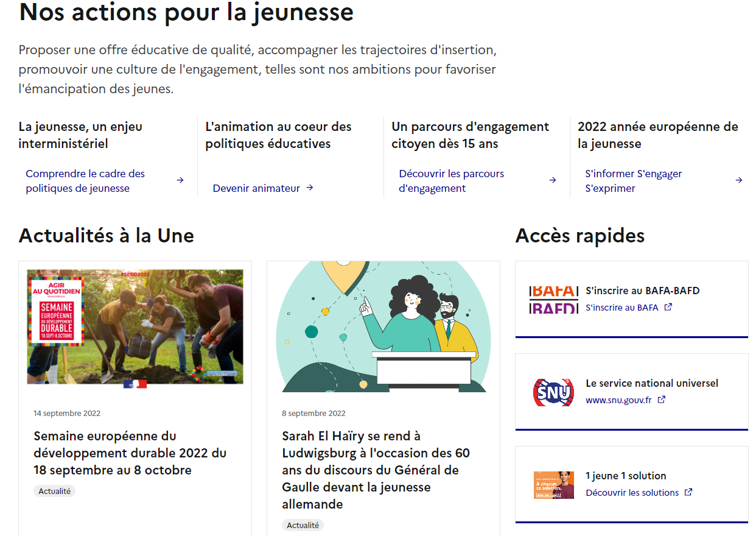Click arrow next to 'Comprendre le cadre des politiques'
Image resolution: width=756 pixels, height=536 pixels.
click(180, 180)
